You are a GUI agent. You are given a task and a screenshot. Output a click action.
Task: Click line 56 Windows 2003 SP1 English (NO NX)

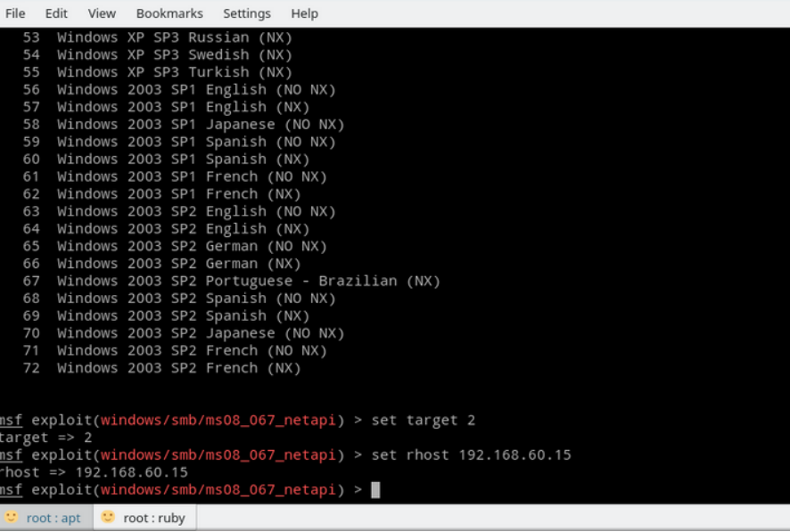point(179,90)
